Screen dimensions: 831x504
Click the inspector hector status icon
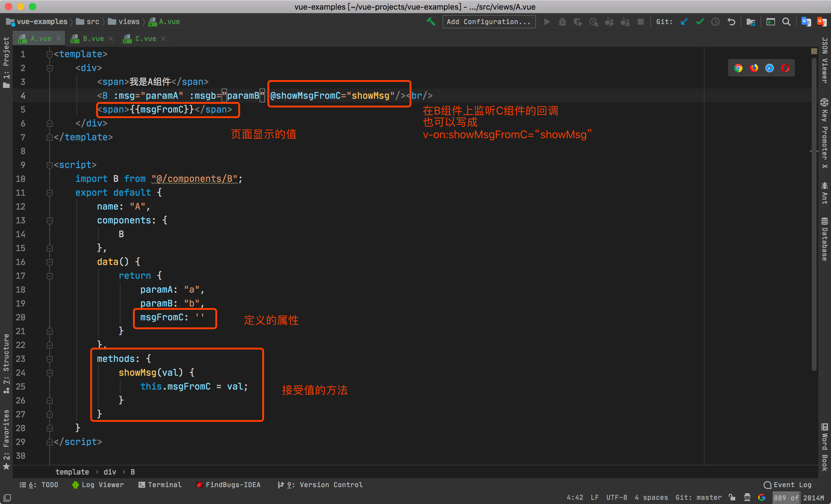tap(747, 497)
